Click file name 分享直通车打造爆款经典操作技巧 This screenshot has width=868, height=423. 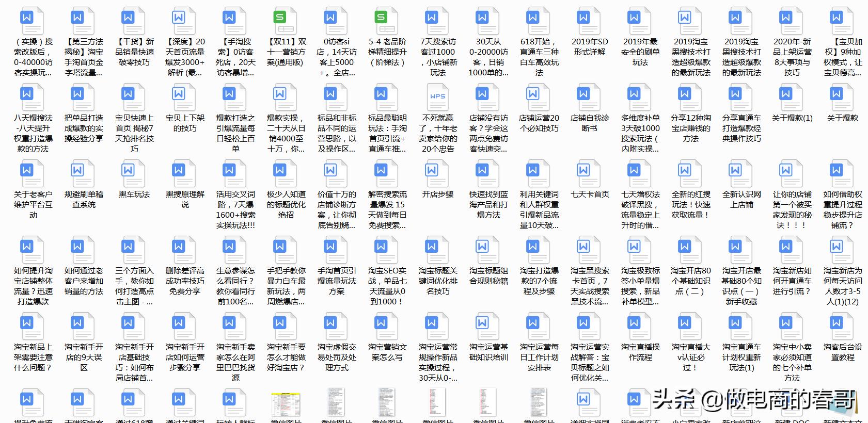click(x=741, y=128)
